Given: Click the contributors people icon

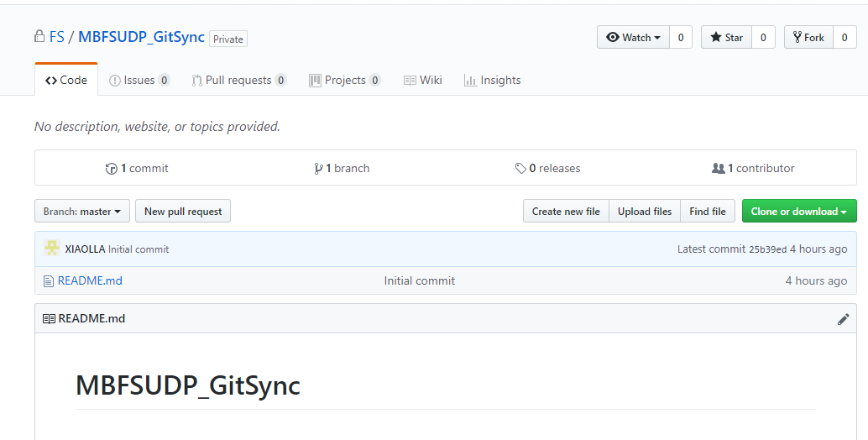Looking at the screenshot, I should tap(718, 169).
